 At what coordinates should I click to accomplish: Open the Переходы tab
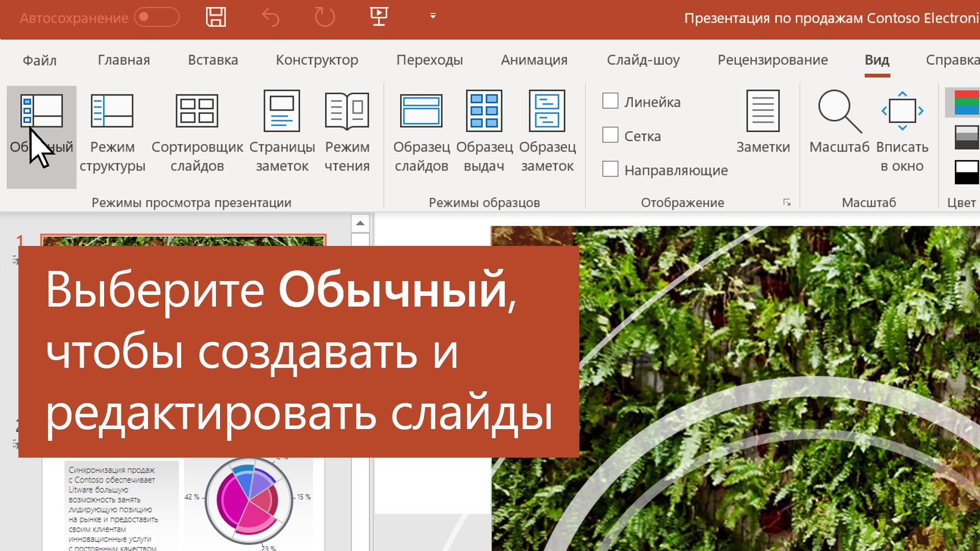430,60
